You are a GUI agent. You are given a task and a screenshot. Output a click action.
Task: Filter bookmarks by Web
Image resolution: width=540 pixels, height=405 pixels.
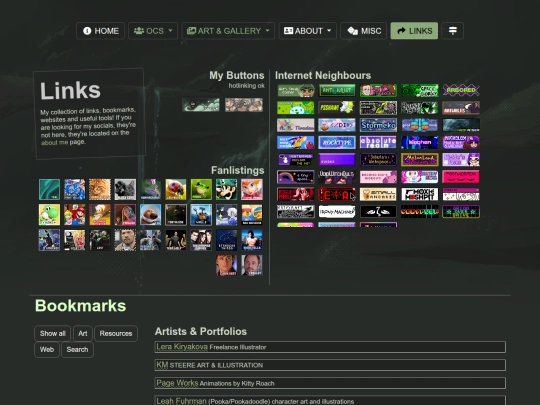47,350
